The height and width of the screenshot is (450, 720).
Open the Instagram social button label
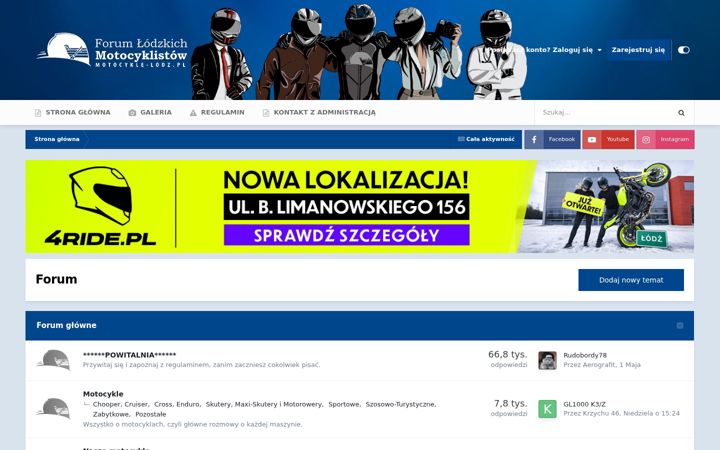675,139
